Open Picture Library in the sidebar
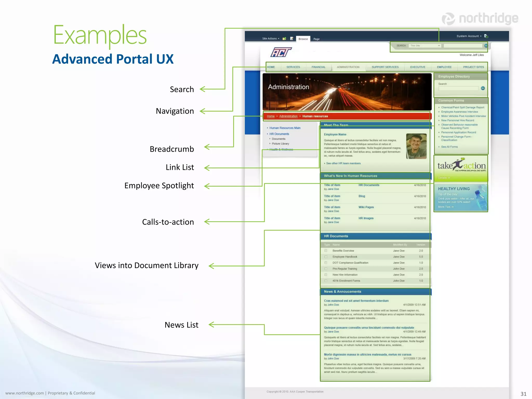The image size is (532, 399). point(280,144)
